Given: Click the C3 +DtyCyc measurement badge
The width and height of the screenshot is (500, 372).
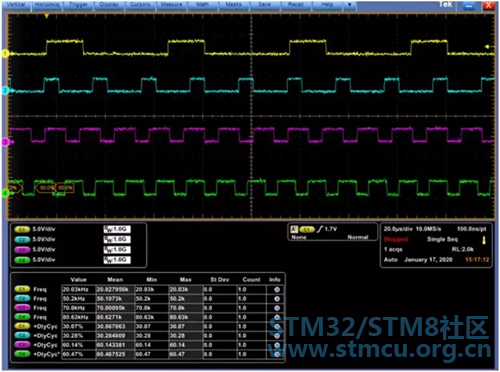Looking at the screenshot, I should pos(22,345).
